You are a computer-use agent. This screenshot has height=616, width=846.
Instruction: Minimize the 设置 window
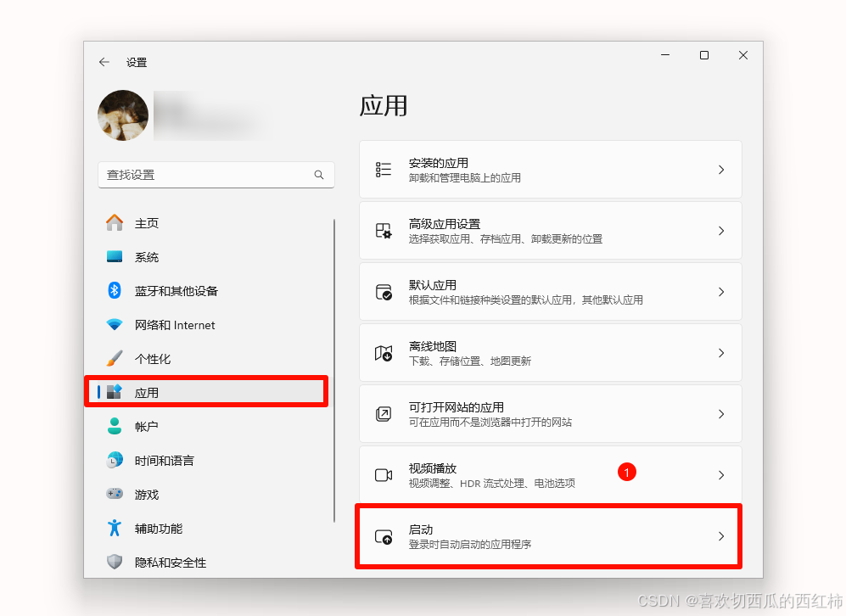click(x=665, y=55)
